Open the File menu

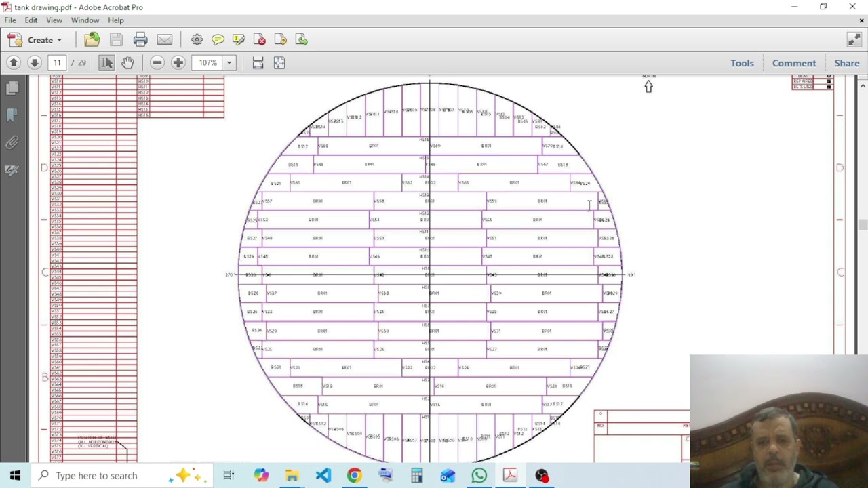10,20
